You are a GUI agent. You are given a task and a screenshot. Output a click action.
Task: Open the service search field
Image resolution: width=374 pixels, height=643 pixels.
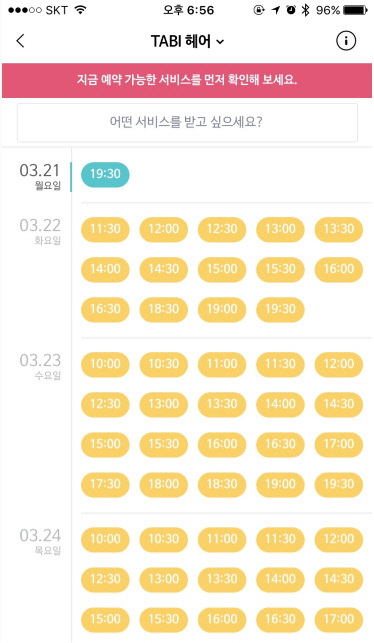click(187, 122)
